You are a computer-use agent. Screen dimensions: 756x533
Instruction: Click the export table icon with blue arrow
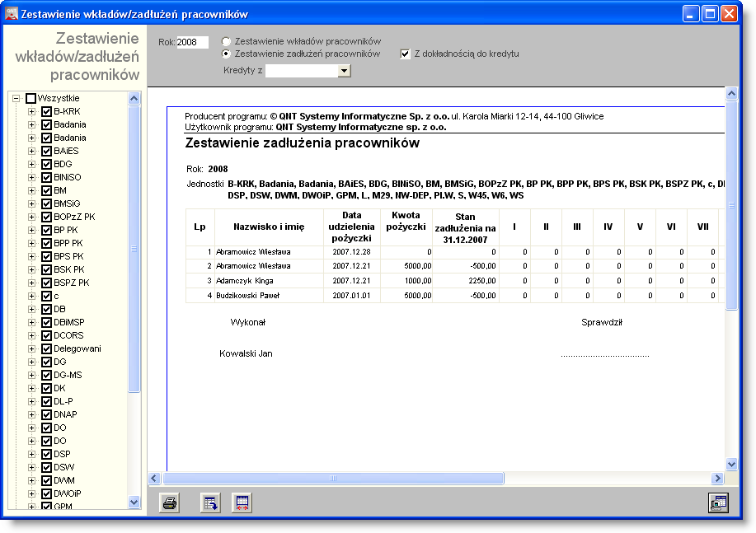coord(210,503)
